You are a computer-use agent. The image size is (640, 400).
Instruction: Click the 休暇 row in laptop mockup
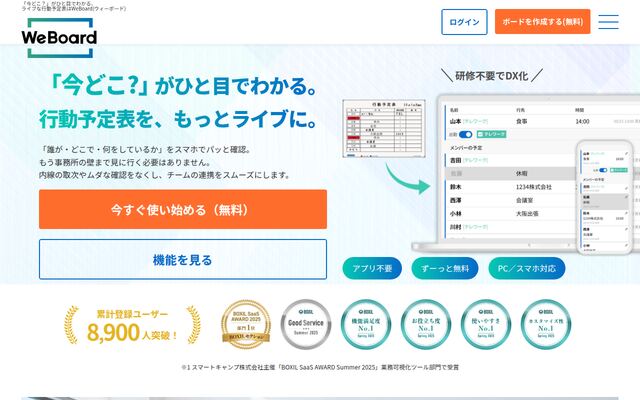pyautogui.click(x=510, y=173)
